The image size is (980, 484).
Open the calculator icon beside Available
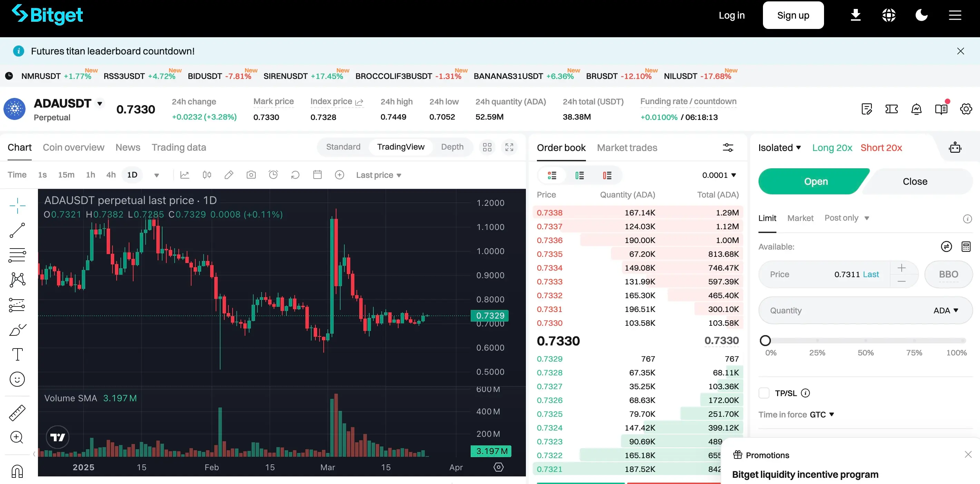[966, 247]
